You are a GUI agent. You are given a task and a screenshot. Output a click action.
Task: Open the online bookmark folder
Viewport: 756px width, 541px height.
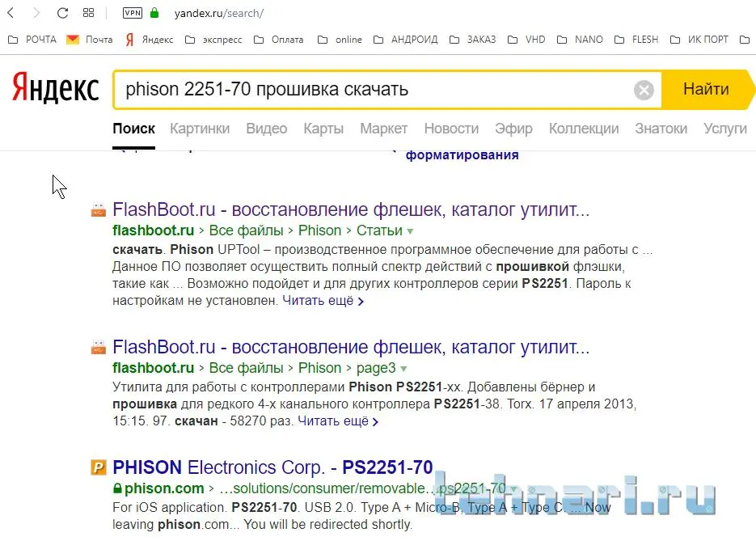[340, 40]
